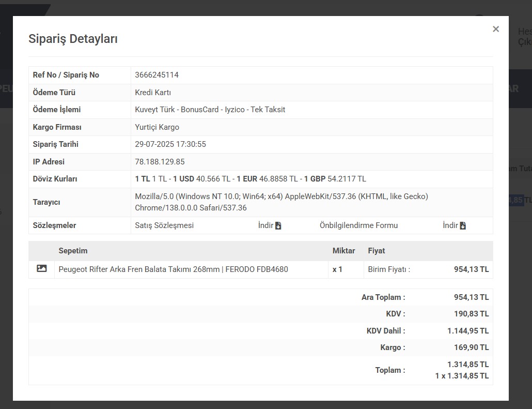This screenshot has height=409, width=532.
Task: Click the Sipariş Detayları heading
Action: [x=73, y=39]
